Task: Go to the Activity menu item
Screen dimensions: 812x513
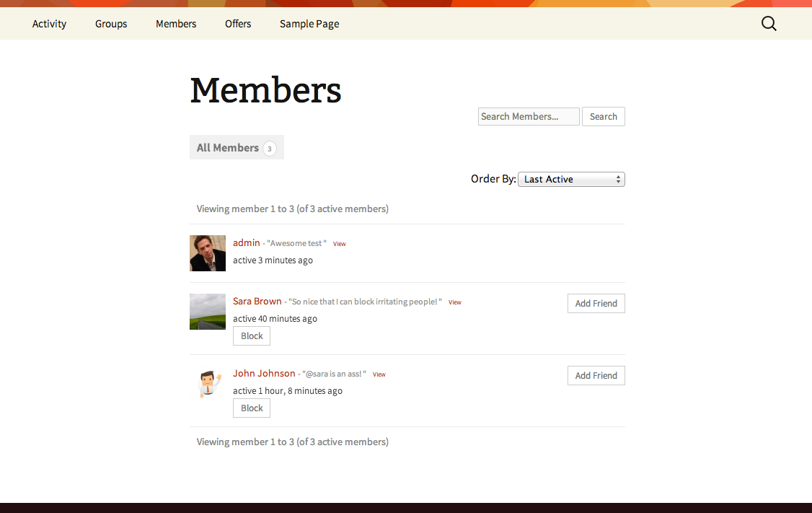Action: coord(49,24)
